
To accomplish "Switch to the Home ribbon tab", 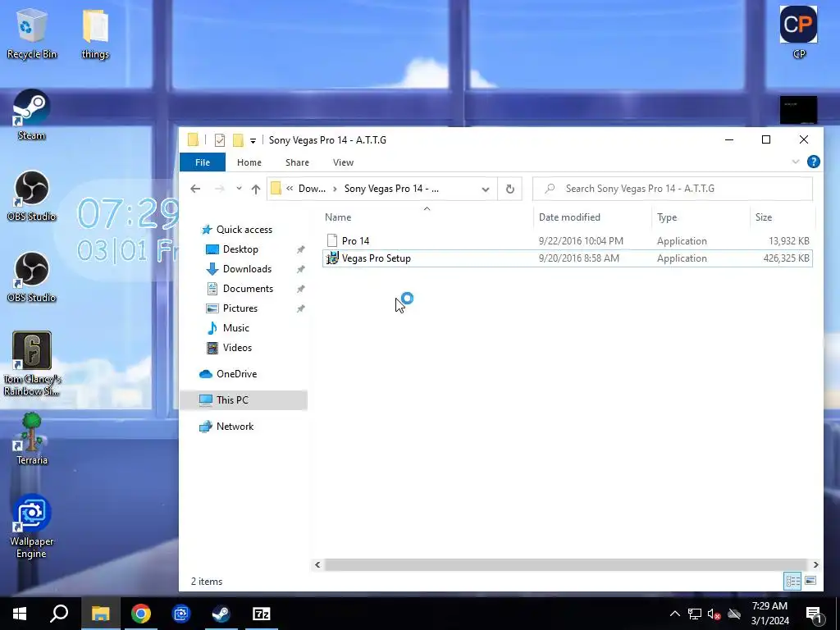I will pyautogui.click(x=249, y=162).
